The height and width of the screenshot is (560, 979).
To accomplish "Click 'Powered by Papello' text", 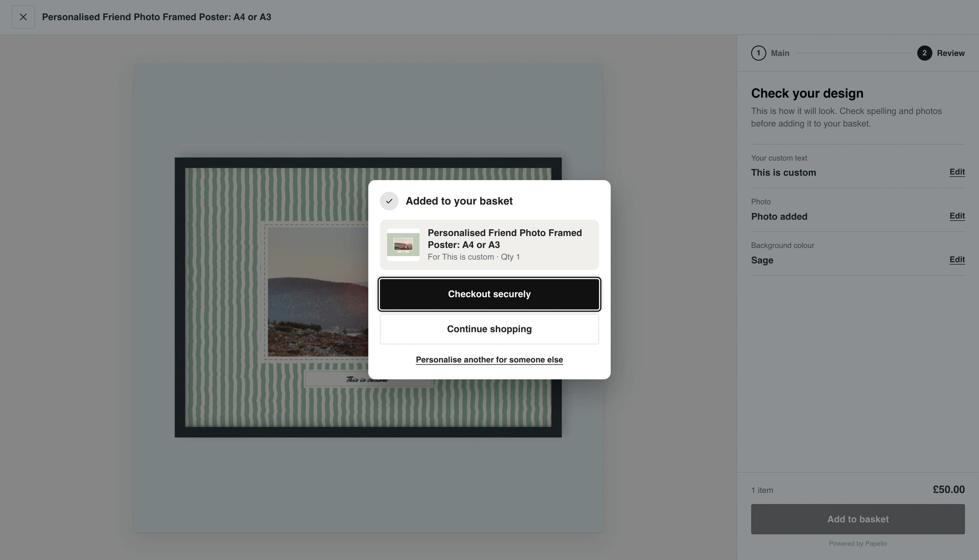I will pos(858,544).
